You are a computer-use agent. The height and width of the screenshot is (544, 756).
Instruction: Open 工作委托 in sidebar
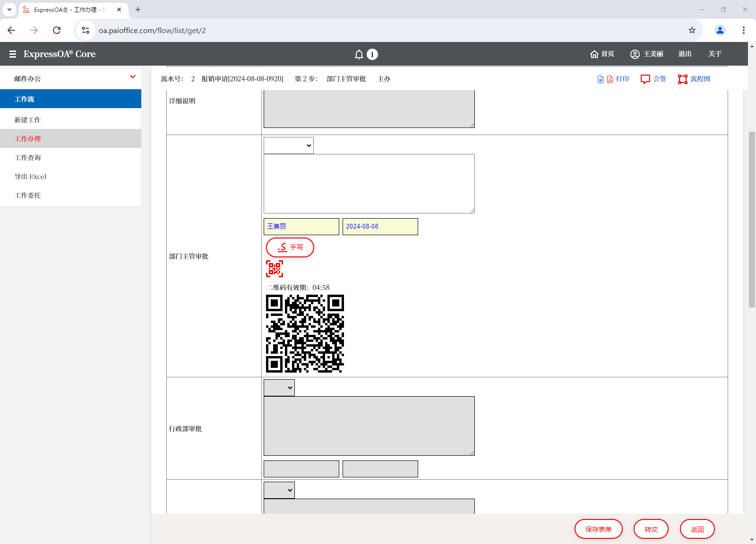click(x=71, y=195)
